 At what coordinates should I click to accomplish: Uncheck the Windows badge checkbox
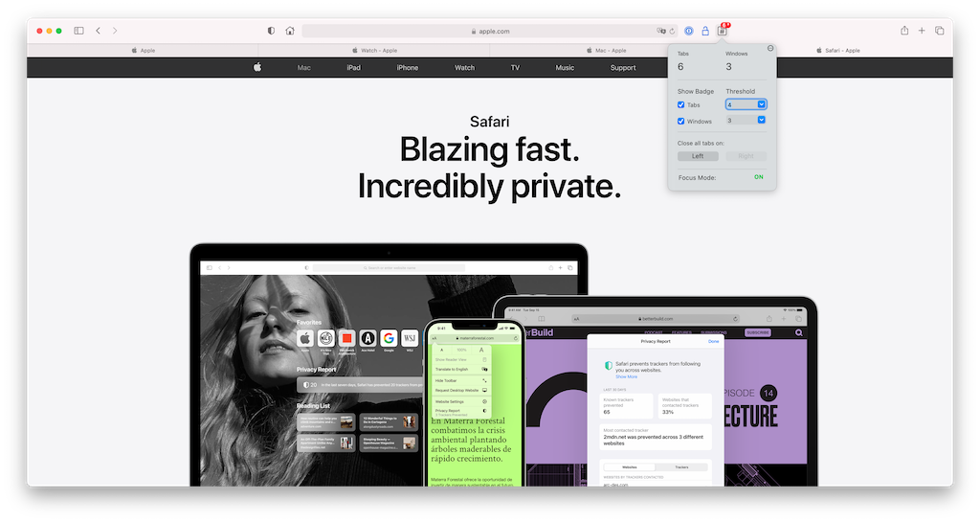680,122
